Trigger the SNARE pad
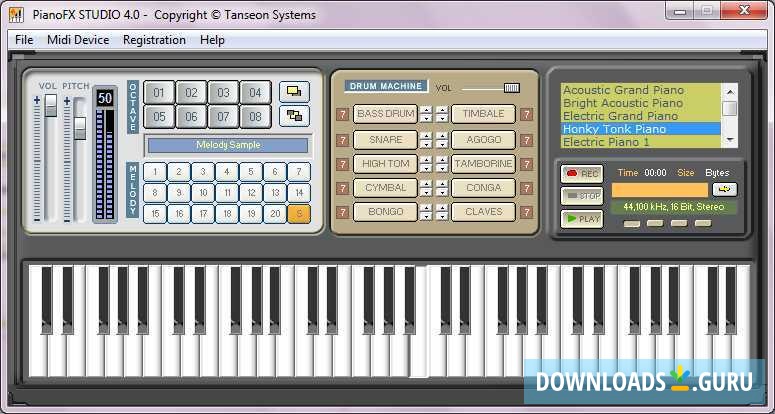 coord(386,140)
